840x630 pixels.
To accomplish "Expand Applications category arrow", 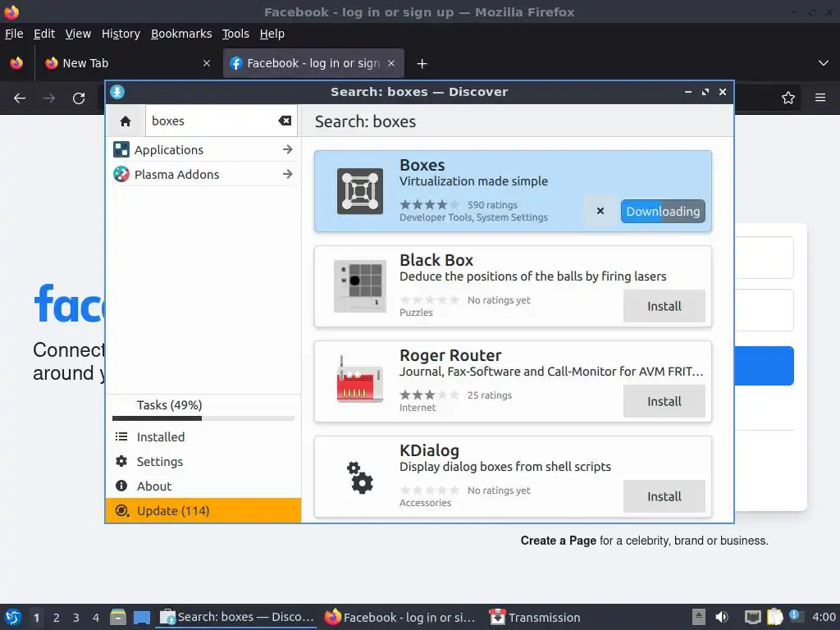I will point(288,149).
